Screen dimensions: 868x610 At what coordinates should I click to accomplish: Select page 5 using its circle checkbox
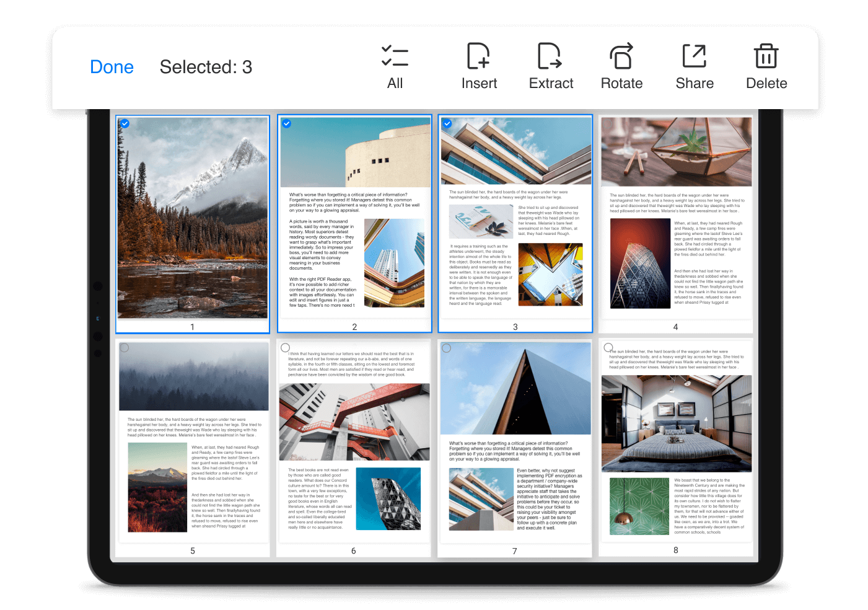coord(125,348)
